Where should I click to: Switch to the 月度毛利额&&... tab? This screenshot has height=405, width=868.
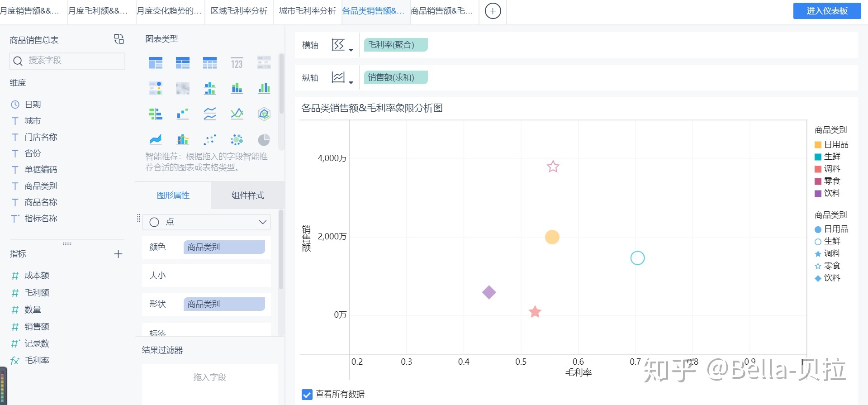point(98,11)
